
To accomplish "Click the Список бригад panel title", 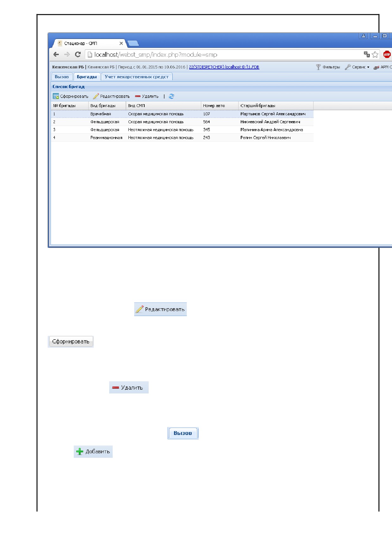I will [69, 86].
